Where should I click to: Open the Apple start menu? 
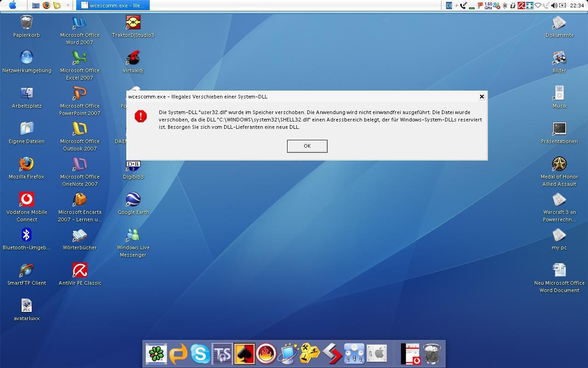13,5
